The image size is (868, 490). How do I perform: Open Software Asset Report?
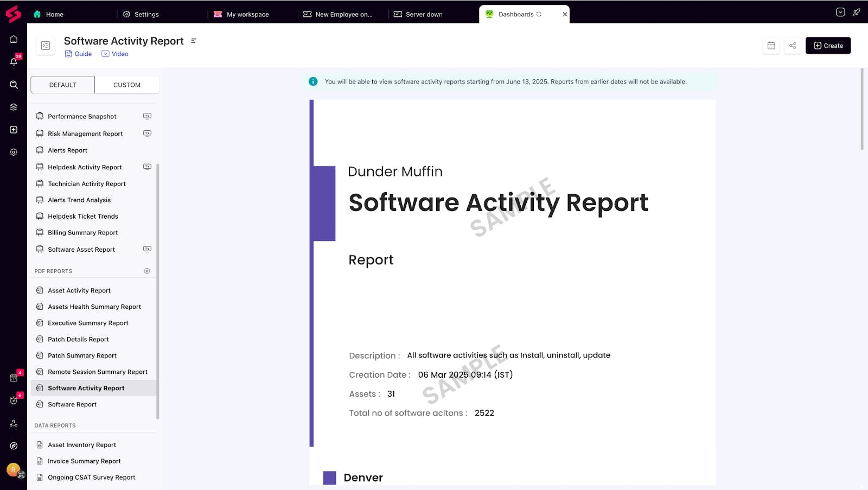(81, 250)
